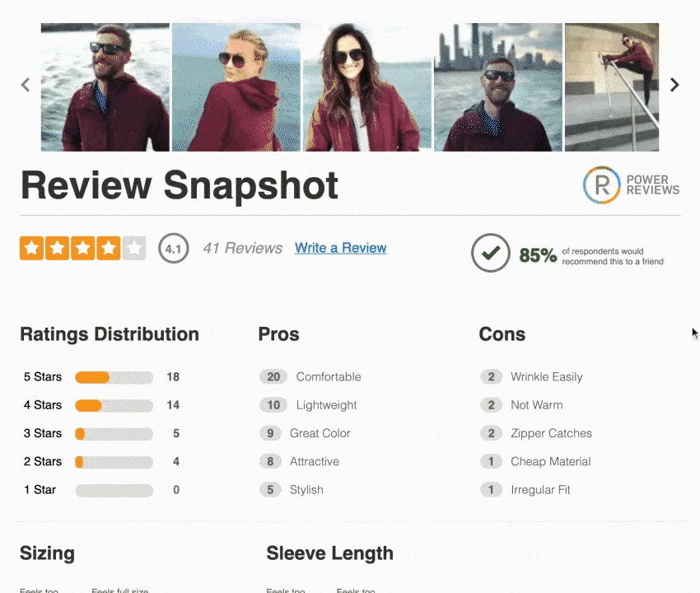Click the 4.1 rating circle badge
700x593 pixels.
(x=174, y=248)
